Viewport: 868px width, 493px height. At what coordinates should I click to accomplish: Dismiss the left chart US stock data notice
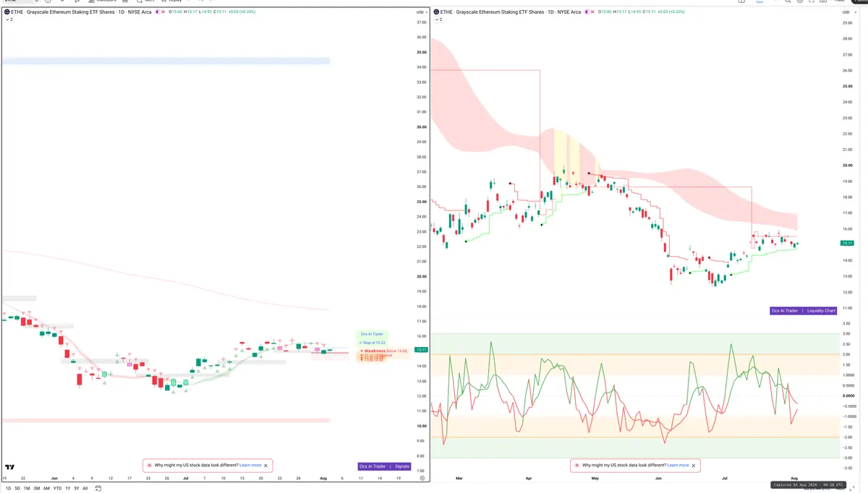pyautogui.click(x=265, y=466)
